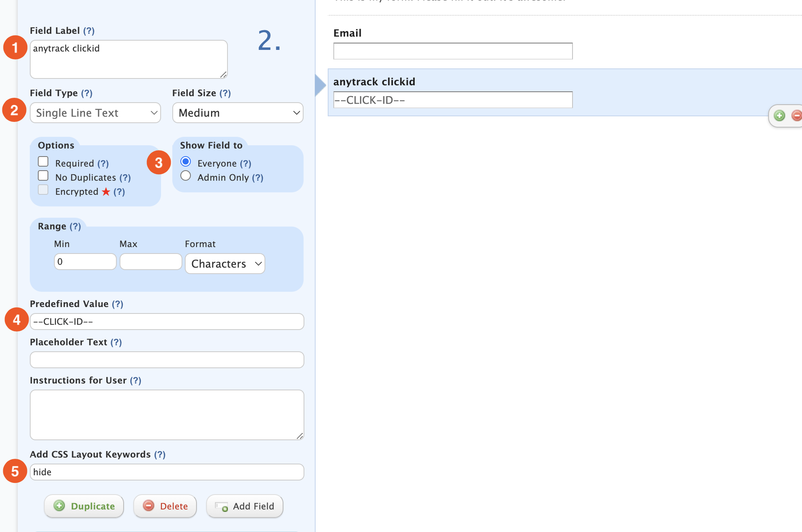Open the Placeholder Text help (?)

click(116, 342)
